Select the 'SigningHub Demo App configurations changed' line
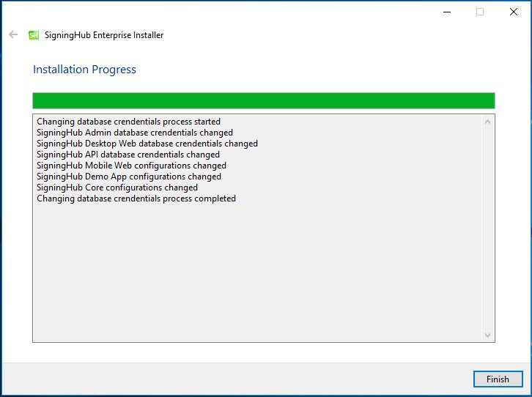The width and height of the screenshot is (532, 397). [x=129, y=177]
